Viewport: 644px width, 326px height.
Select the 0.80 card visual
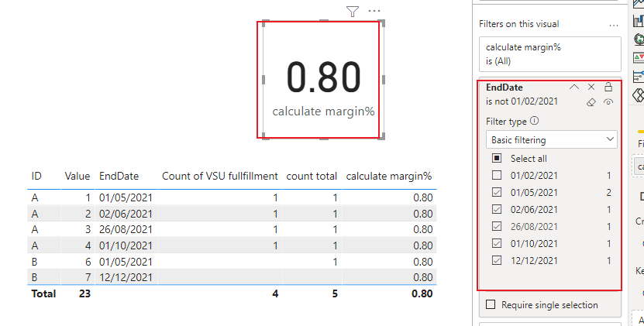coord(323,80)
